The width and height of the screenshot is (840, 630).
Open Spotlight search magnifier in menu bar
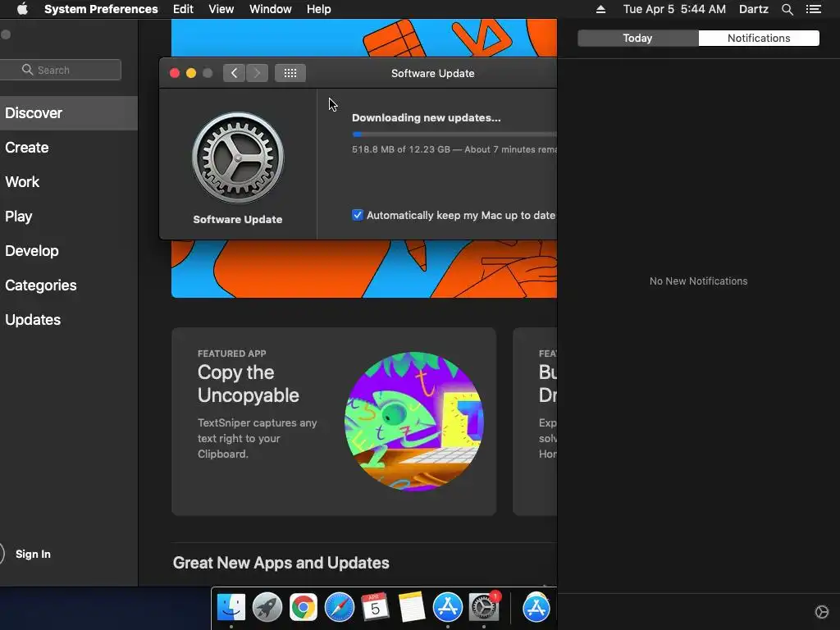pos(787,9)
